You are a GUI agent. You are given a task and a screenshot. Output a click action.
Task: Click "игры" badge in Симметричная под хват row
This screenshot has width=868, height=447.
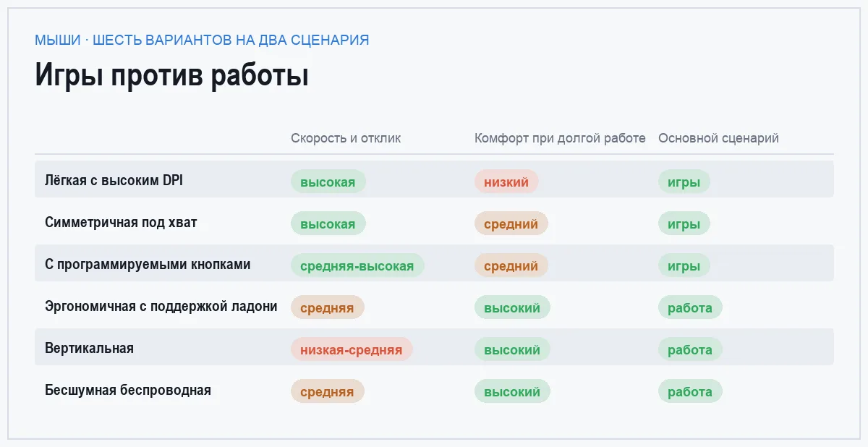click(684, 223)
